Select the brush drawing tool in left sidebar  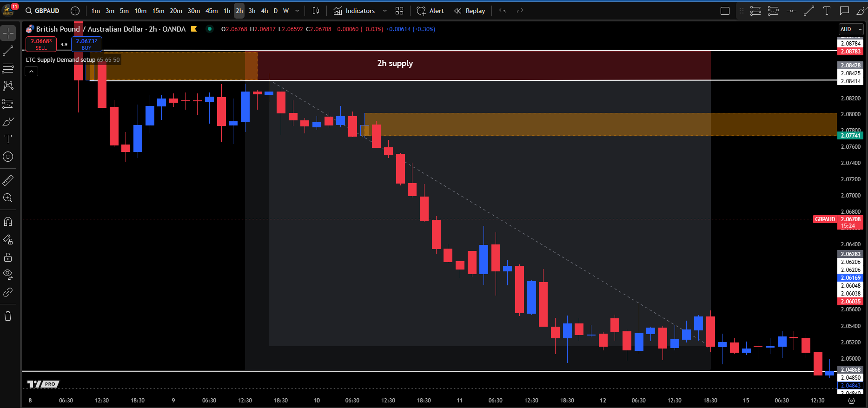(8, 121)
